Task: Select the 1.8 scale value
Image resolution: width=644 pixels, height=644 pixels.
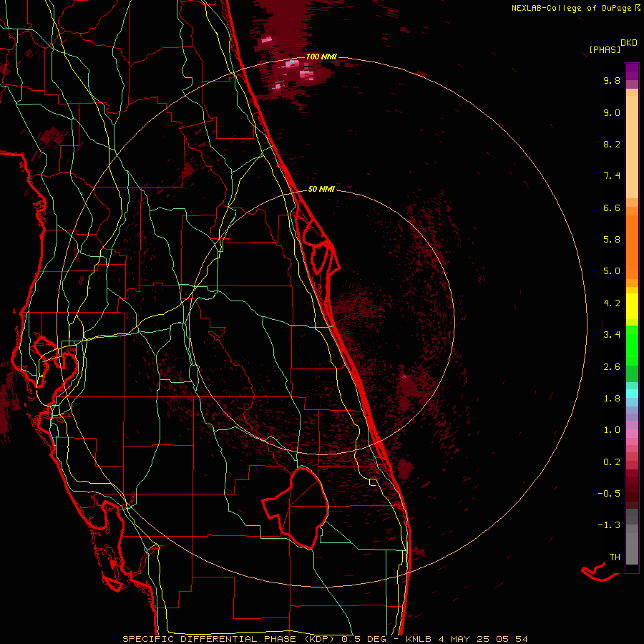Action: (x=612, y=399)
